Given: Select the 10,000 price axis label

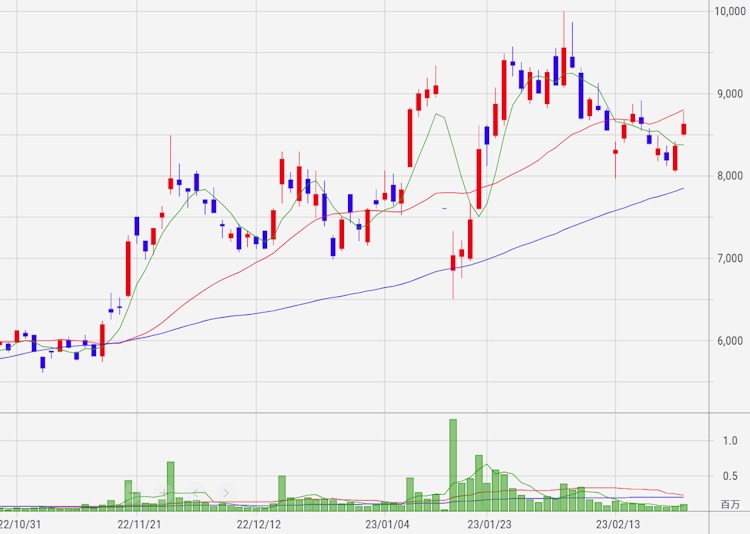Looking at the screenshot, I should click(730, 11).
